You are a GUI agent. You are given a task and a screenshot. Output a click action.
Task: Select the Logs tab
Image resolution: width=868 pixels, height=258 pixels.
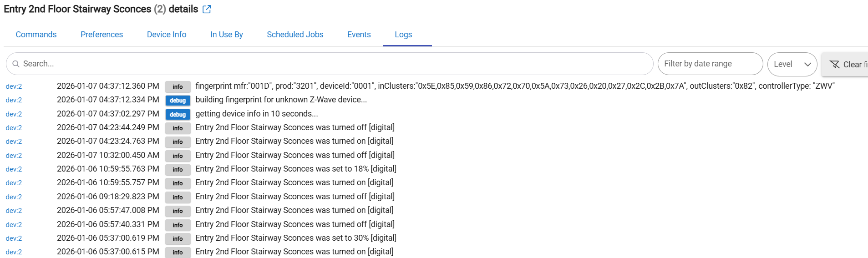click(x=403, y=35)
